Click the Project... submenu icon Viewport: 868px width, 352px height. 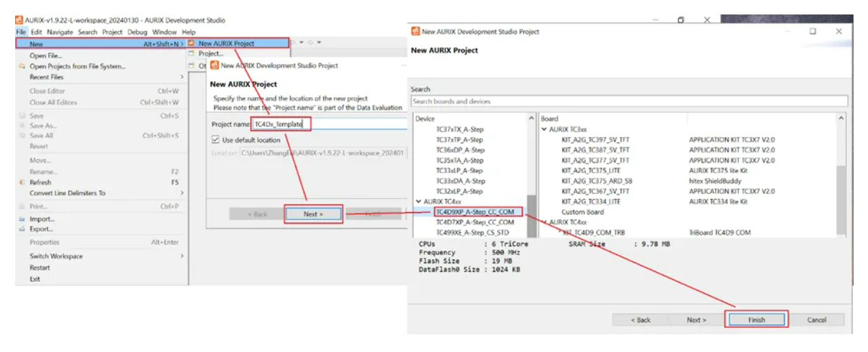(x=192, y=54)
